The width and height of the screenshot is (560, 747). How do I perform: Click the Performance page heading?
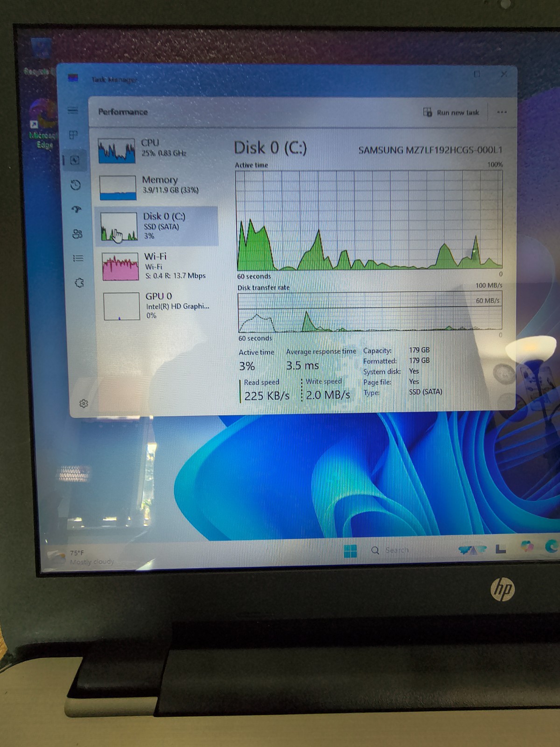click(x=123, y=112)
